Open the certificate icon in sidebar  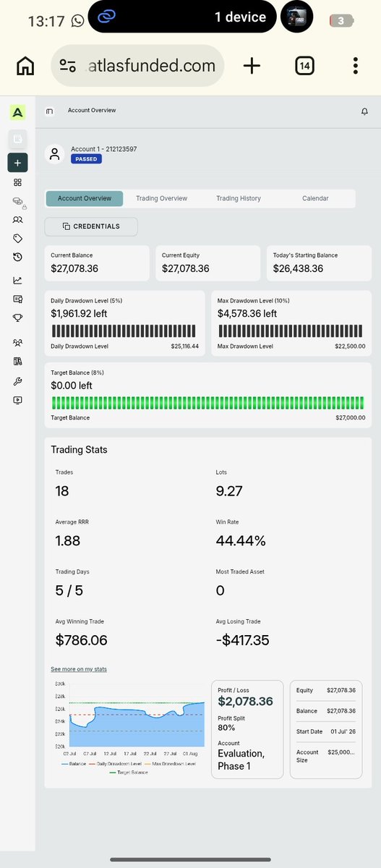click(x=17, y=299)
